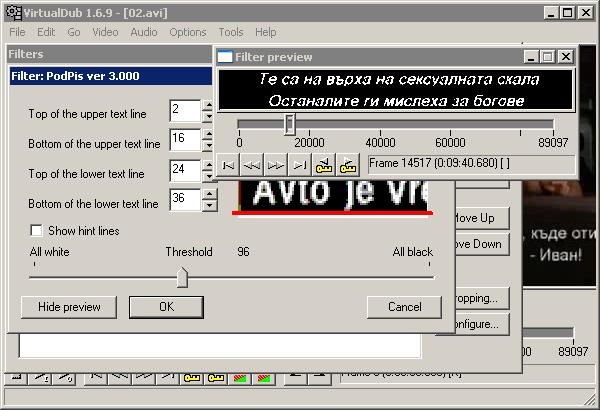Screen dimensions: 600x410
Task: Increase Bottom of the upper text line
Action: (209, 134)
